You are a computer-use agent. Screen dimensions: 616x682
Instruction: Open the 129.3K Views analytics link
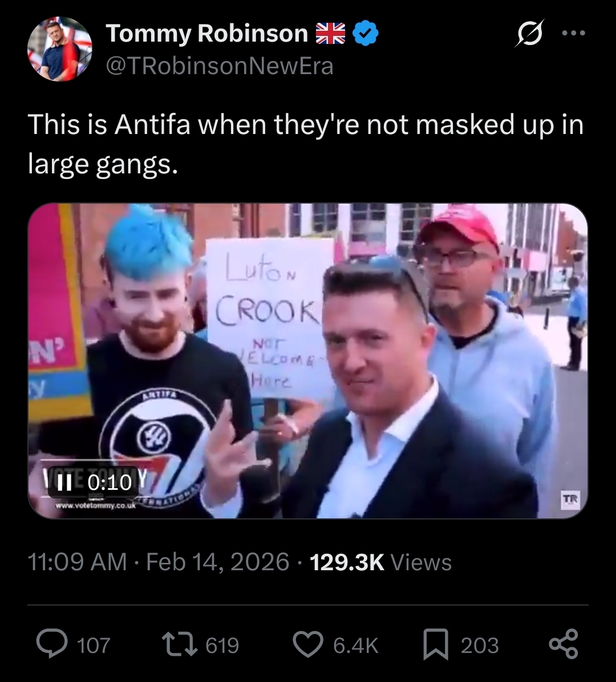380,562
